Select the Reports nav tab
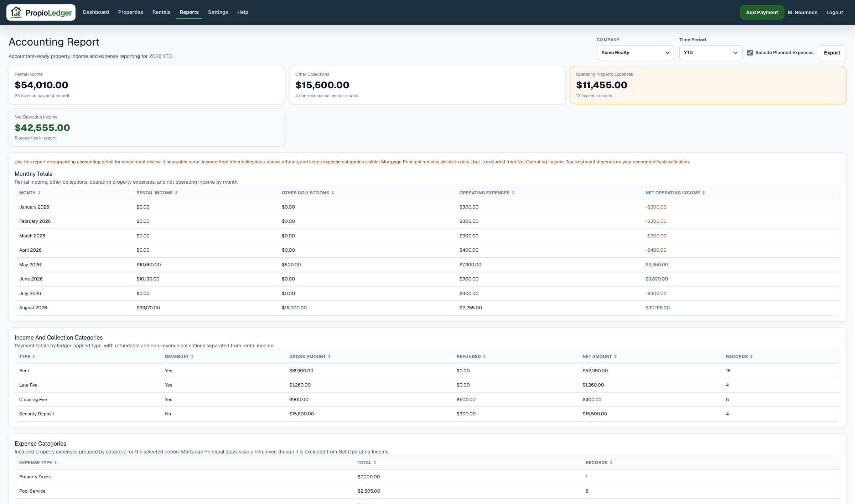This screenshot has height=504, width=855. 189,12
